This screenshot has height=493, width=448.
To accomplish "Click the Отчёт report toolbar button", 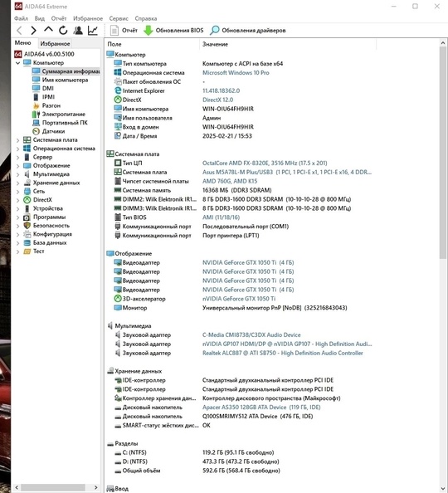I will 124,31.
